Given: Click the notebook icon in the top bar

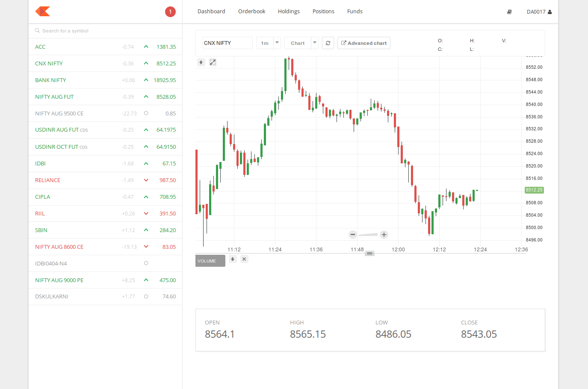Looking at the screenshot, I should [x=509, y=12].
